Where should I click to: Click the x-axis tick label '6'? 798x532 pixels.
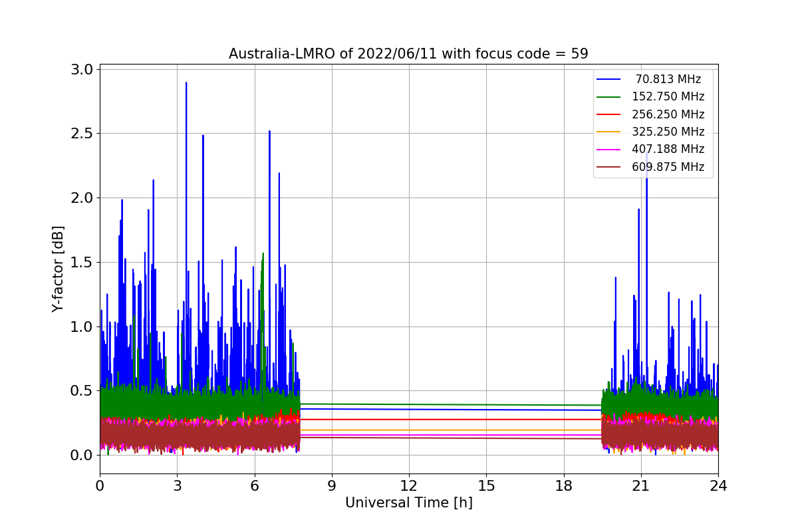click(x=254, y=485)
